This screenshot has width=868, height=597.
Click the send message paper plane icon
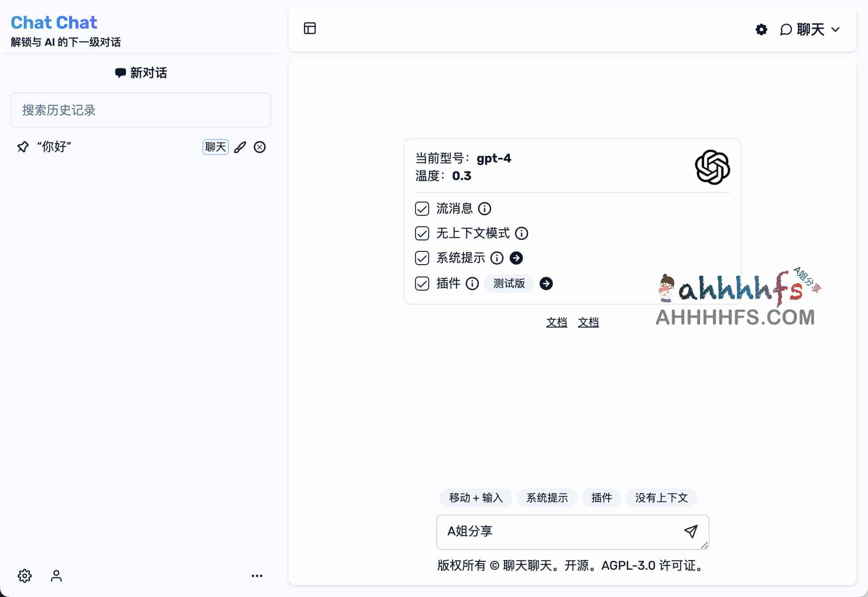pyautogui.click(x=690, y=531)
